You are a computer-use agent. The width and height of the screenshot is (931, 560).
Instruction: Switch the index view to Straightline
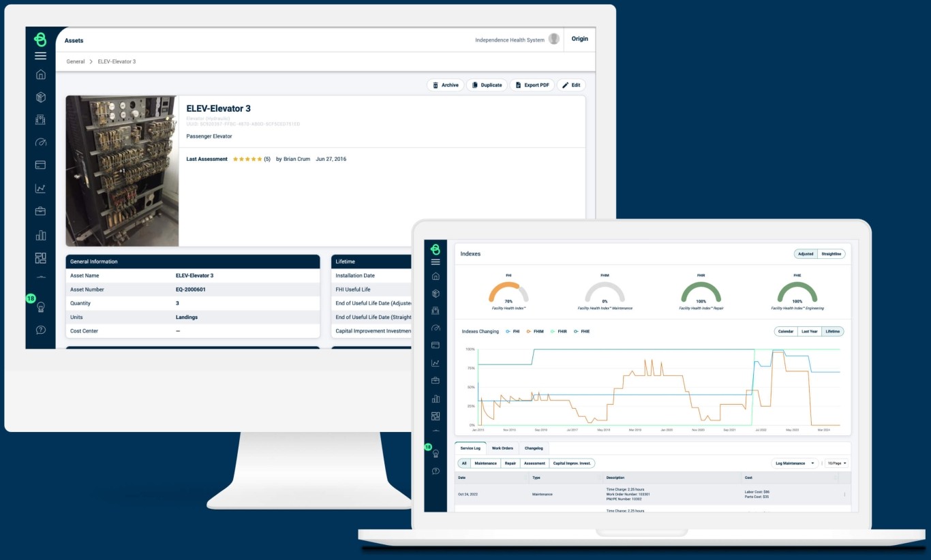[x=831, y=253]
